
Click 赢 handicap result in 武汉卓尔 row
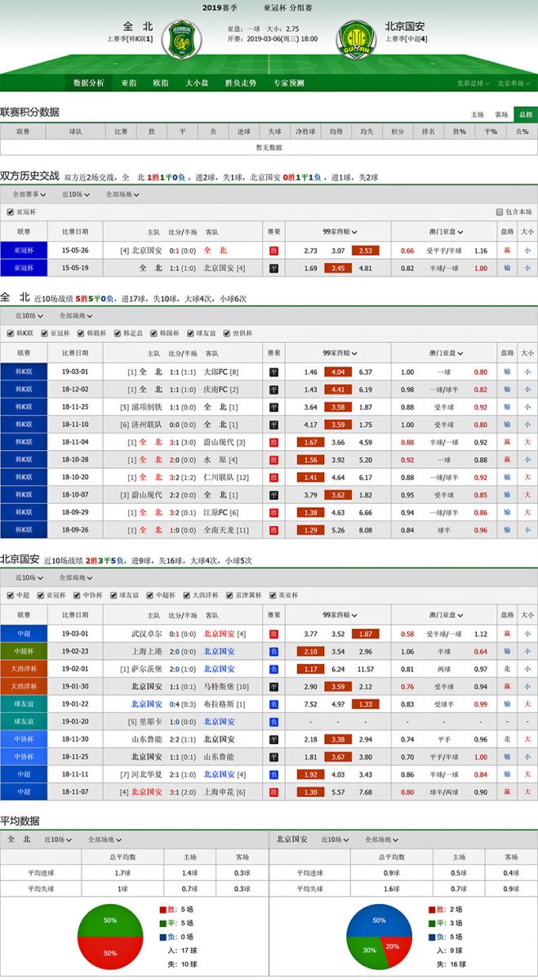click(508, 634)
